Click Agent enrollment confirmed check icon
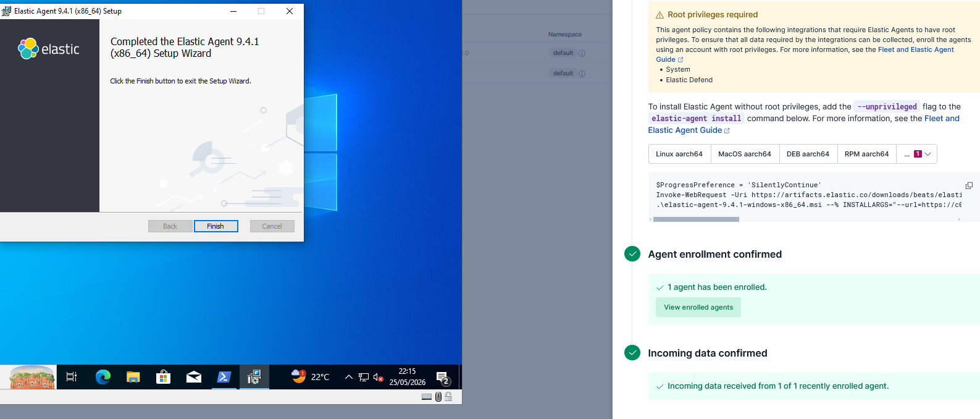 632,254
